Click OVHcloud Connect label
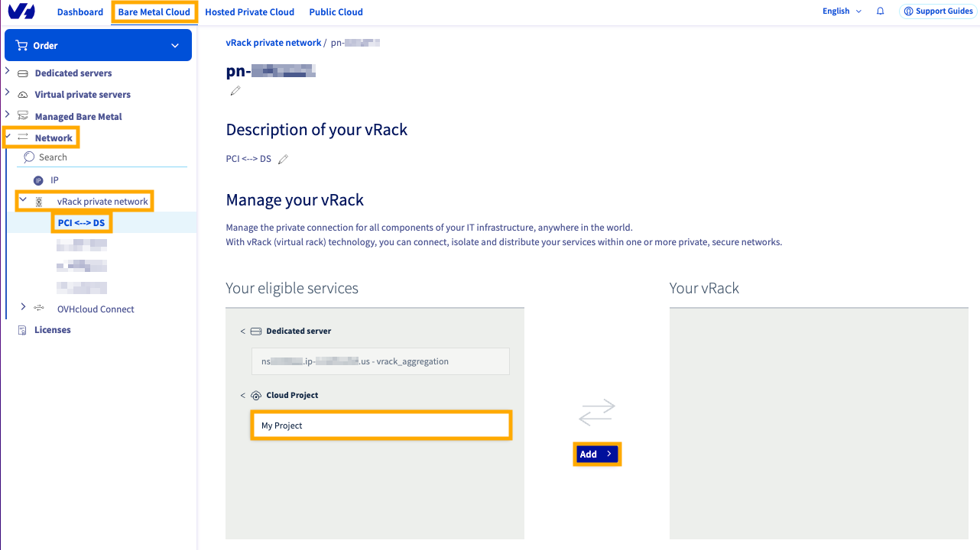 coord(96,309)
